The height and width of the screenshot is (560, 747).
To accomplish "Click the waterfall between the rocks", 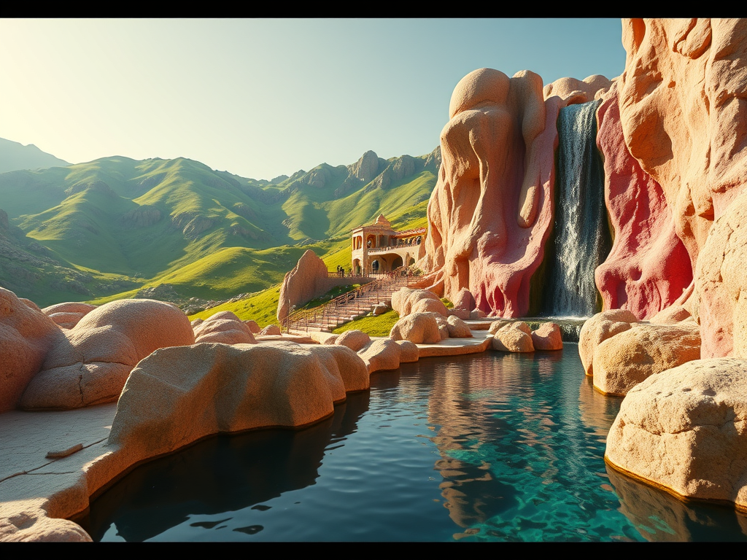I will click(x=578, y=211).
